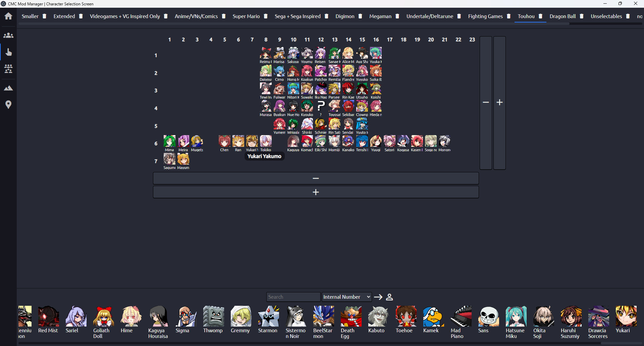The height and width of the screenshot is (346, 644).
Task: Click the person icon beside the search arrow
Action: [389, 297]
